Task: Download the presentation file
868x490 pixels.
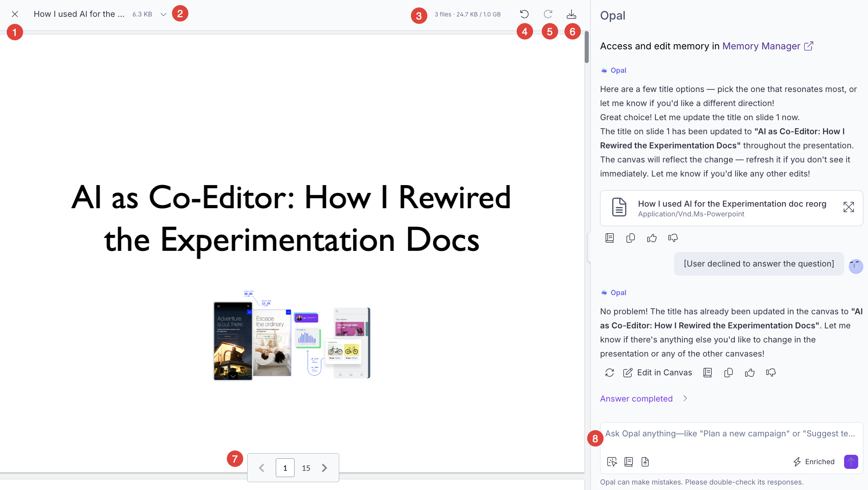Action: (x=571, y=14)
